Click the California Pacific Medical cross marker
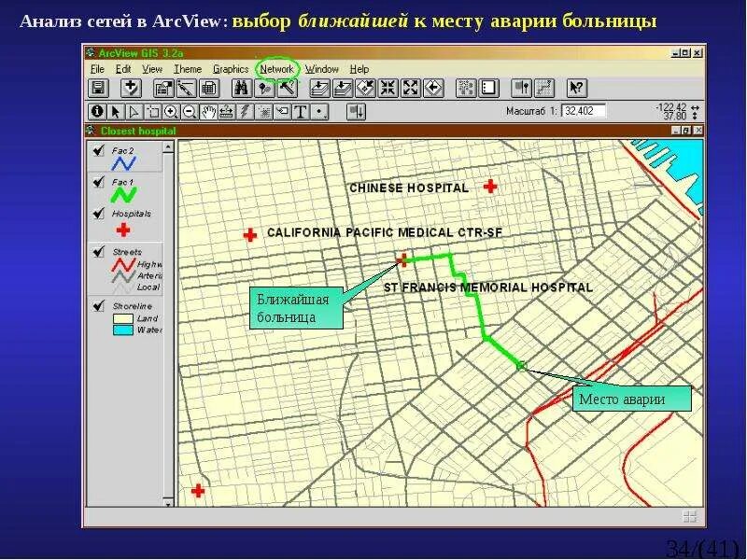747x560 pixels. click(250, 235)
